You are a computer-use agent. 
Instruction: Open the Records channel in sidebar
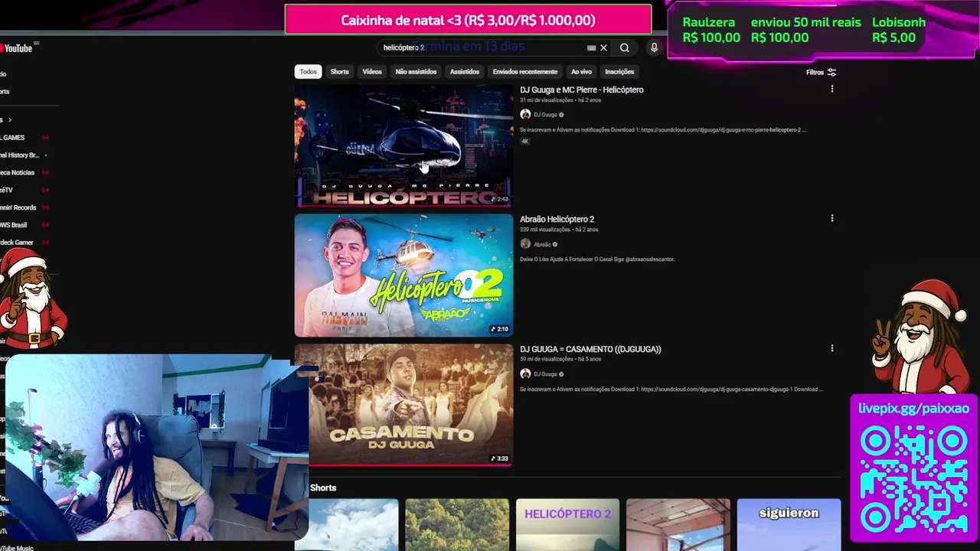tap(18, 207)
